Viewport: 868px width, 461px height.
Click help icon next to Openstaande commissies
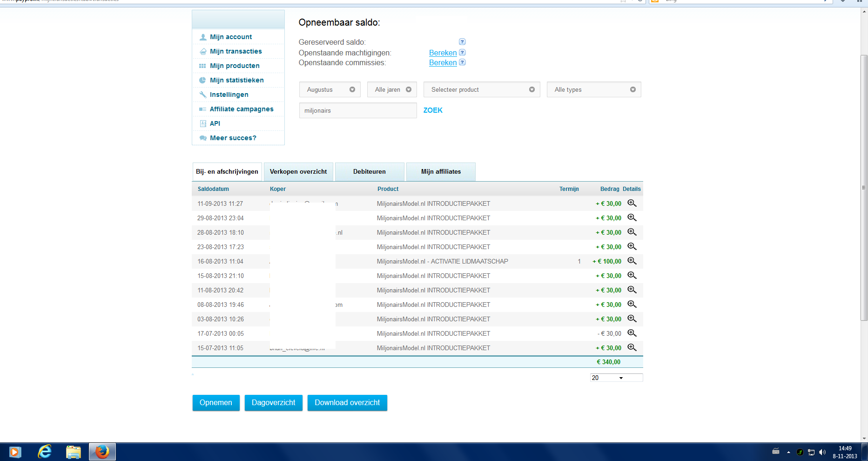(462, 62)
